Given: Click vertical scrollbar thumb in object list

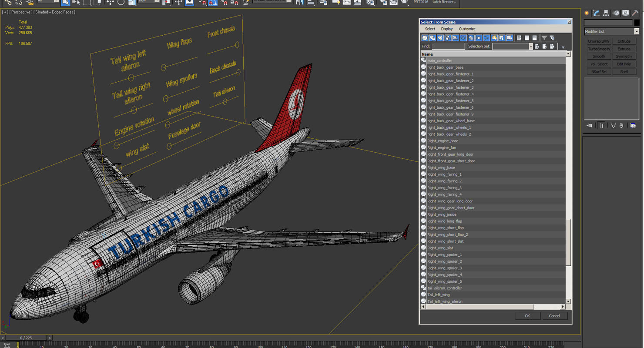Looking at the screenshot, I should [568, 242].
